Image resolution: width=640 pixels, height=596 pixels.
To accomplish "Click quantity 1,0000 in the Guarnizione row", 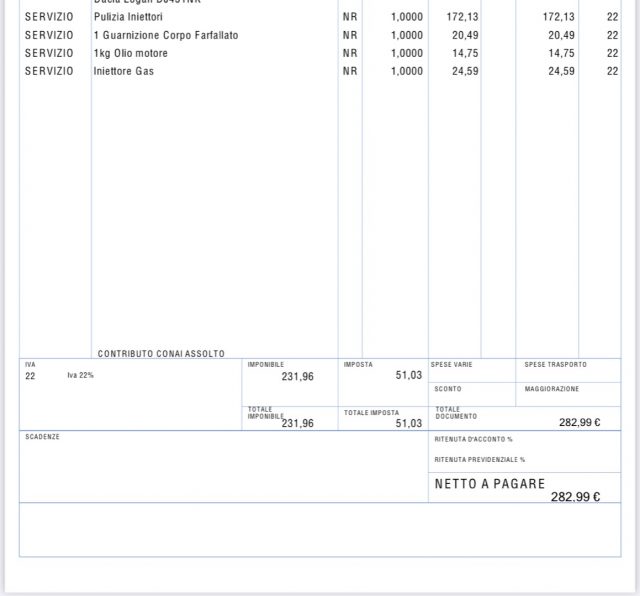I will [407, 36].
